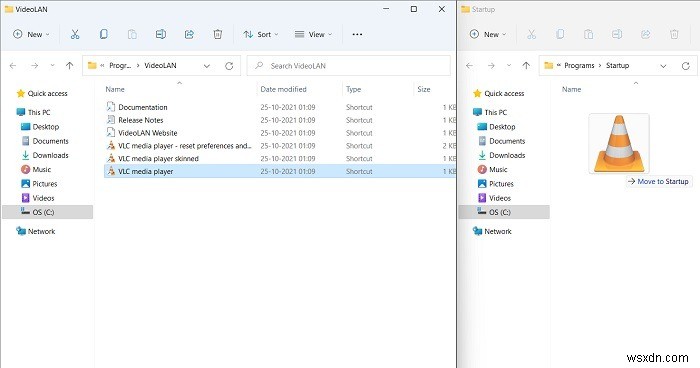The image size is (700, 368).
Task: Click Share icon in VideoLAN window toolbar
Action: click(x=189, y=34)
